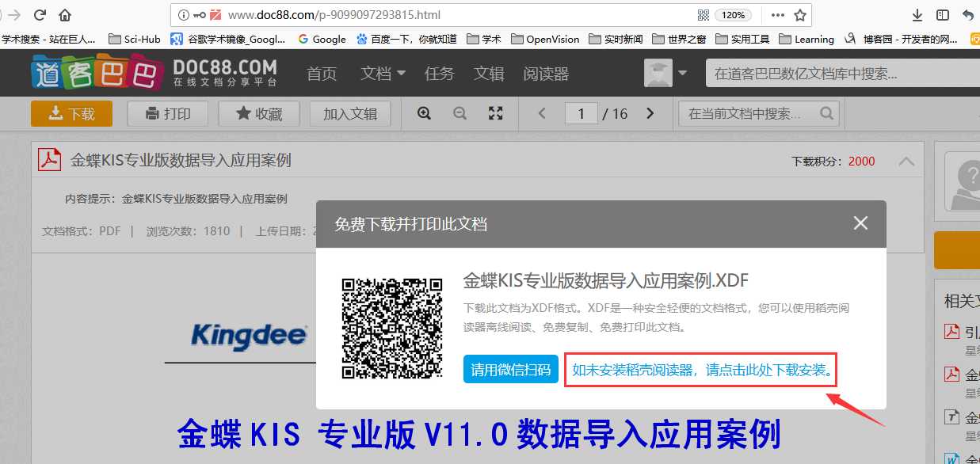
Task: Zoom out the document with magnifier minus
Action: click(459, 113)
